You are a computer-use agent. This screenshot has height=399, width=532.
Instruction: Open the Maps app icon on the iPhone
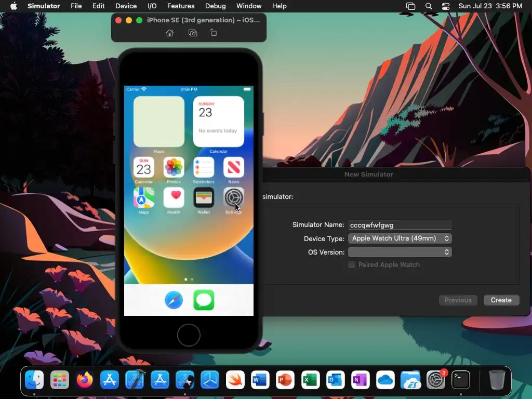click(x=144, y=197)
